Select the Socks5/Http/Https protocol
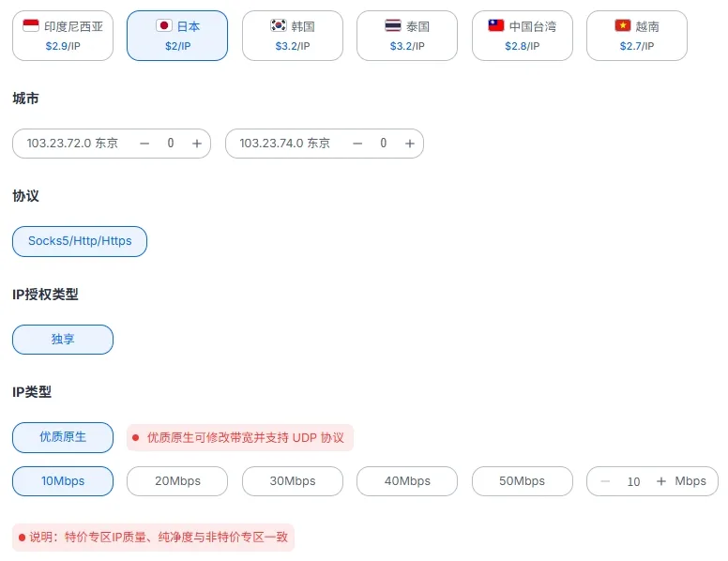Viewport: 728px width, 561px height. 80,241
